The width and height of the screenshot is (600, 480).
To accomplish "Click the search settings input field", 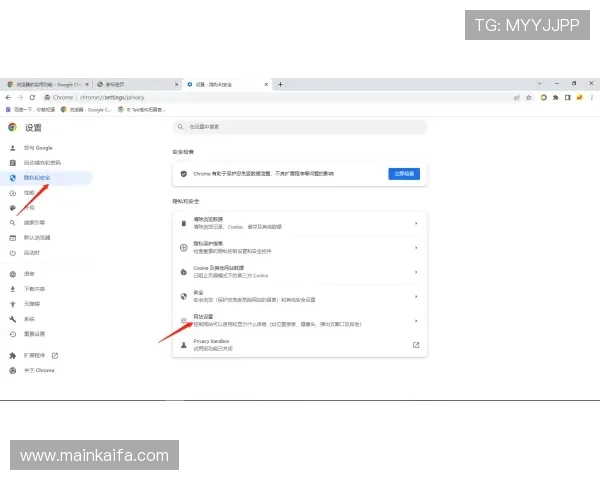I will point(300,127).
